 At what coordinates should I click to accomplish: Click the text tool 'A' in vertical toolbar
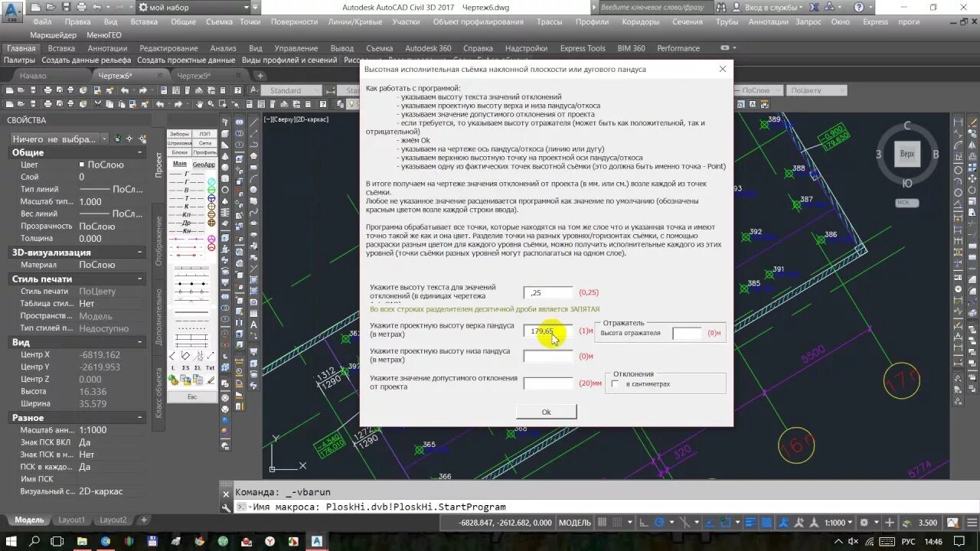[253, 324]
